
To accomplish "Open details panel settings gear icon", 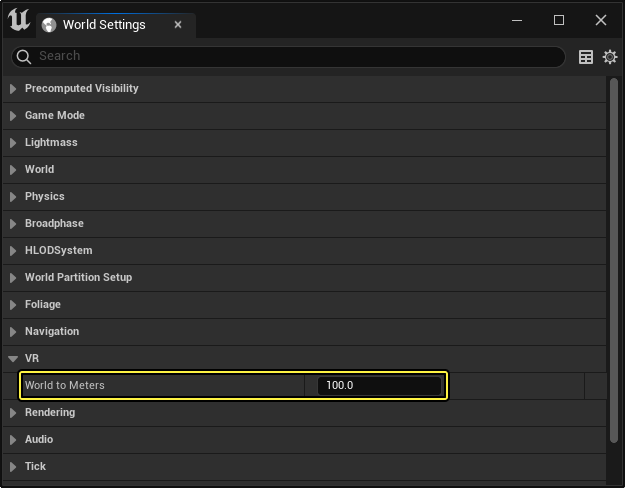I will click(x=609, y=58).
